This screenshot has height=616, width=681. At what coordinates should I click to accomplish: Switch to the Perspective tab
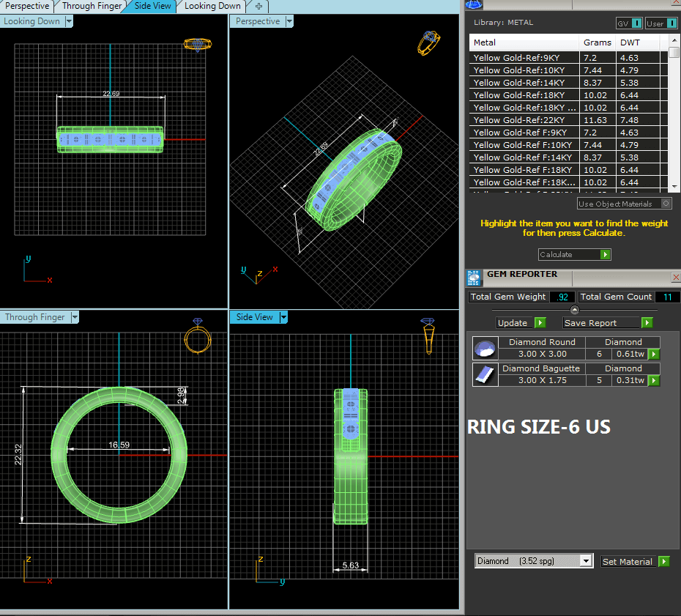pyautogui.click(x=27, y=6)
